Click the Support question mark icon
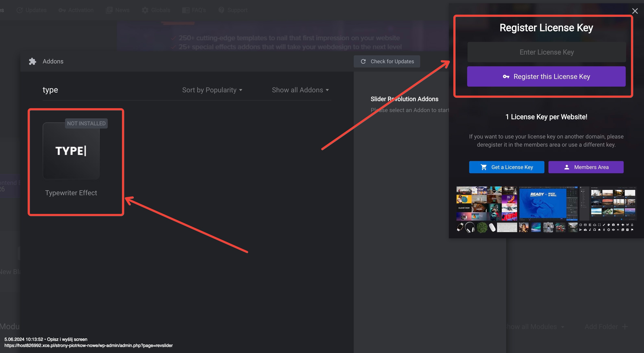This screenshot has height=353, width=644. click(221, 10)
